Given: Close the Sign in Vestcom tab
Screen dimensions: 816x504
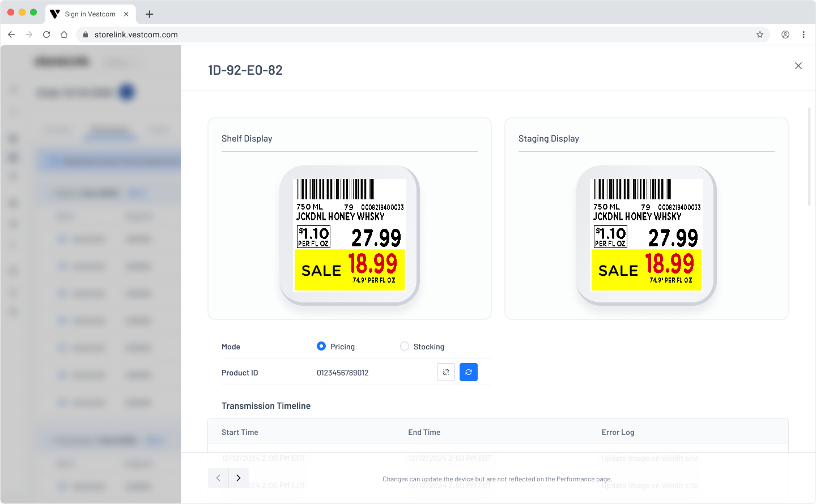Looking at the screenshot, I should (x=126, y=14).
